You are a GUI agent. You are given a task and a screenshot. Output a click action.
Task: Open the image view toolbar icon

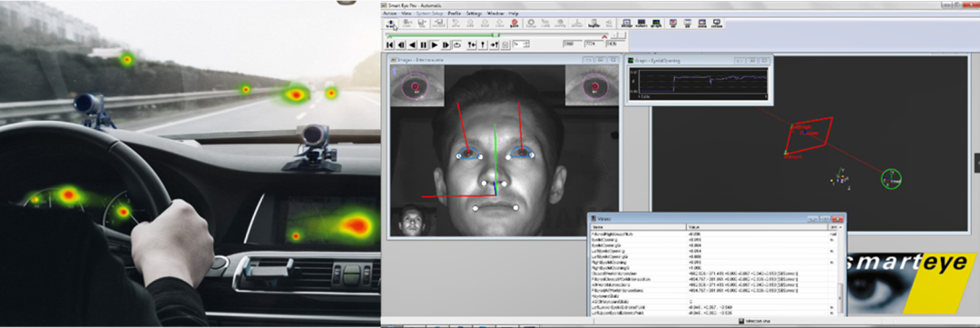[x=627, y=23]
